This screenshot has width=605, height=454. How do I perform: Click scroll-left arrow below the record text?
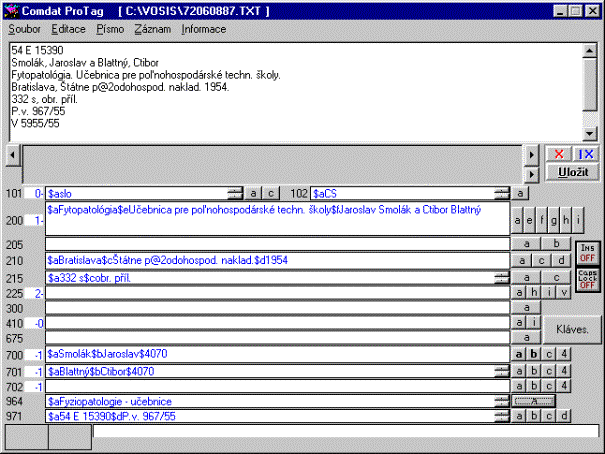pyautogui.click(x=11, y=154)
